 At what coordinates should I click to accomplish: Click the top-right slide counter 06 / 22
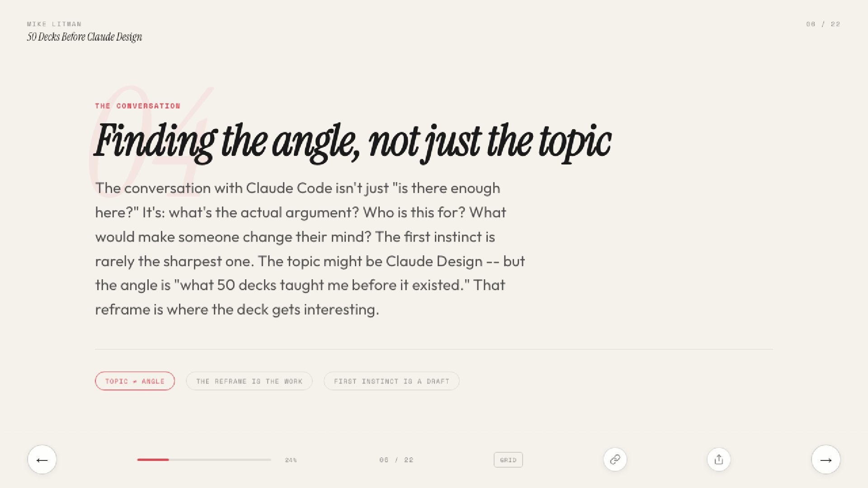[x=823, y=24]
